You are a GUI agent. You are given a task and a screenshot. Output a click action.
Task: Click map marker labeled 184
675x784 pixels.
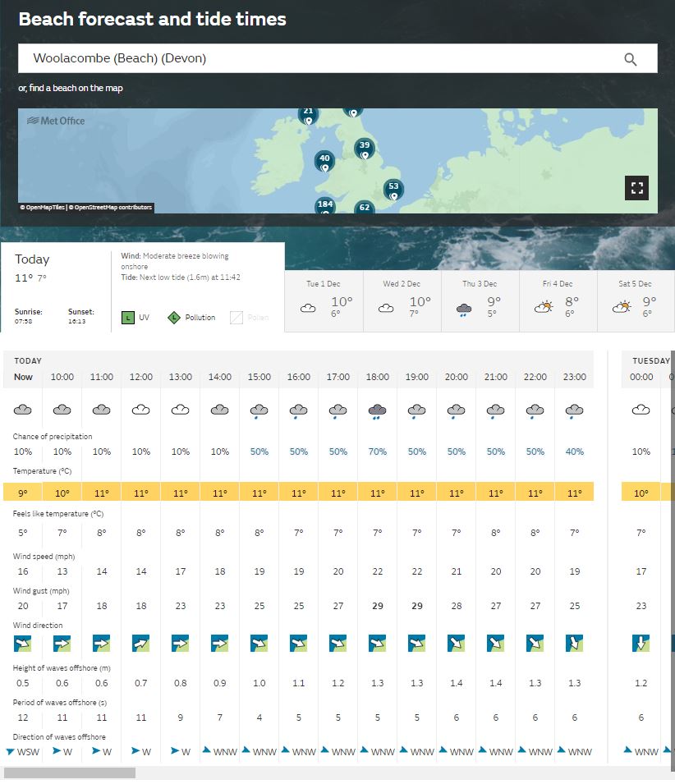325,205
